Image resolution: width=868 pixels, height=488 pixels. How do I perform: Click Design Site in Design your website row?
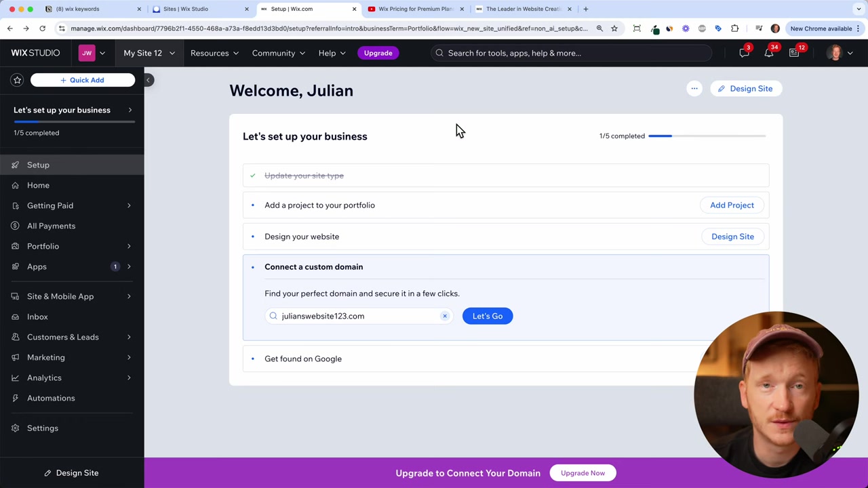[732, 237]
